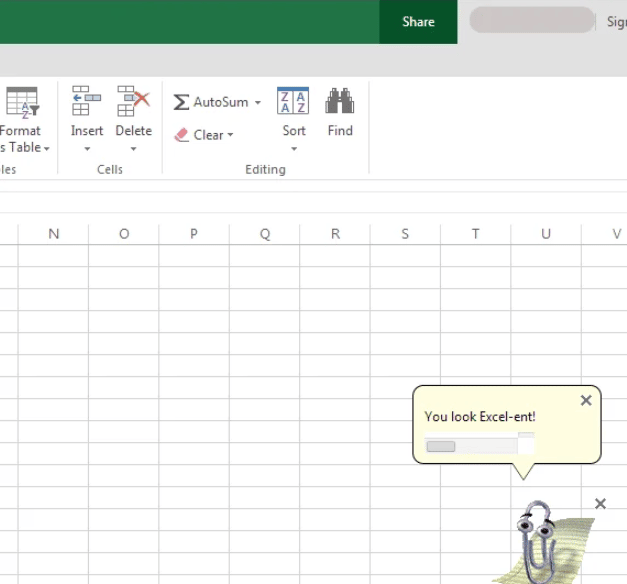
Task: Open the Clear dropdown arrow
Action: (x=230, y=136)
